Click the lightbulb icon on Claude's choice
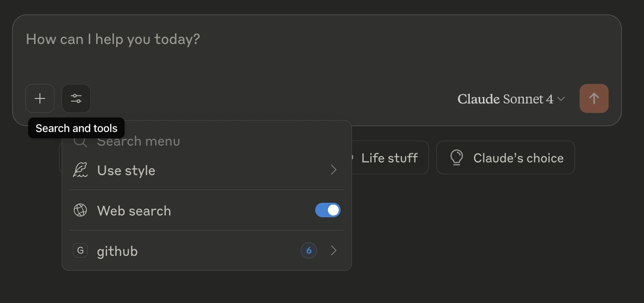644x303 pixels. [x=456, y=157]
